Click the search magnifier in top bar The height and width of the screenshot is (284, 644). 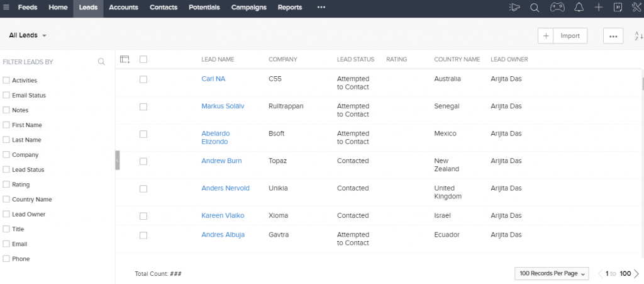click(535, 8)
